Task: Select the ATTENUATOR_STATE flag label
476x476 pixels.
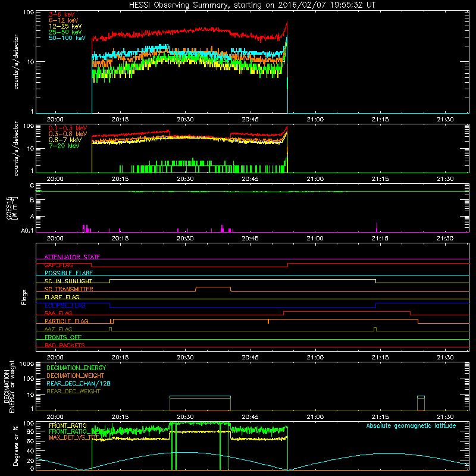Action: [x=72, y=257]
